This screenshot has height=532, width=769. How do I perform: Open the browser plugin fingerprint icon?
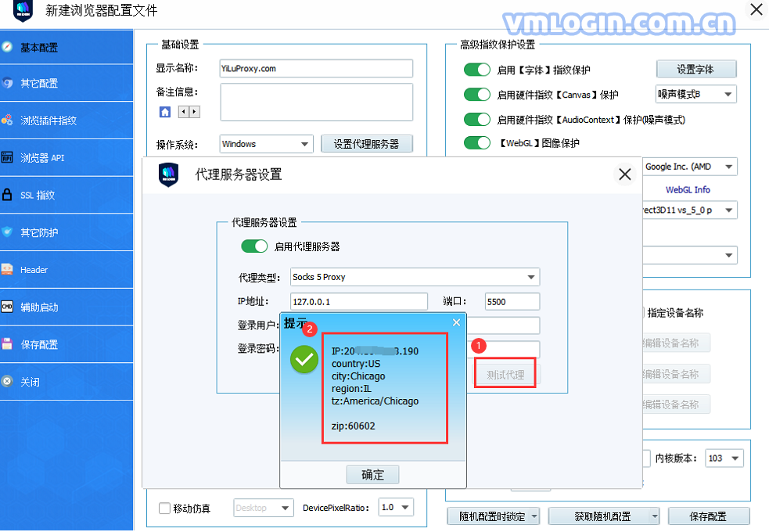click(7, 120)
